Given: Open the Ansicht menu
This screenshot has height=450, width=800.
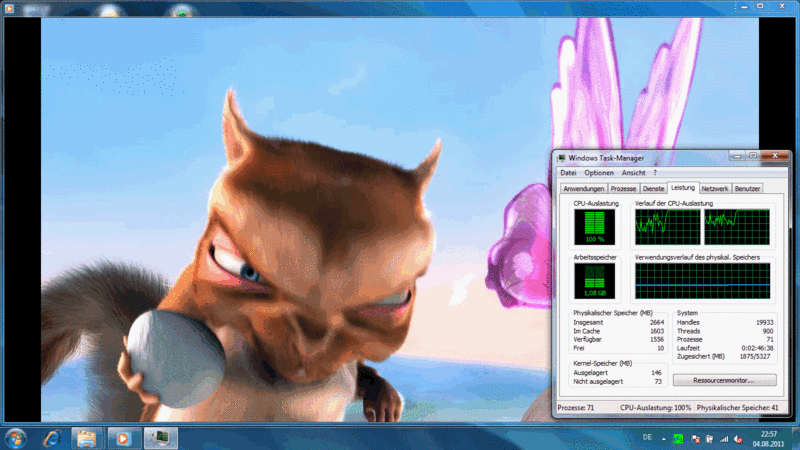Looking at the screenshot, I should tap(633, 173).
